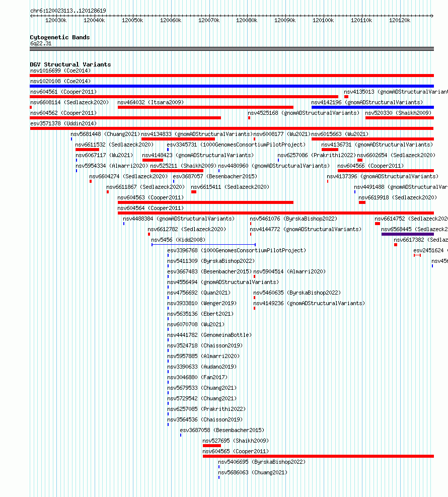This screenshot has height=497, width=448.
Task: Click nsv604563 (Cooper2011) label
Action: pyautogui.click(x=151, y=197)
